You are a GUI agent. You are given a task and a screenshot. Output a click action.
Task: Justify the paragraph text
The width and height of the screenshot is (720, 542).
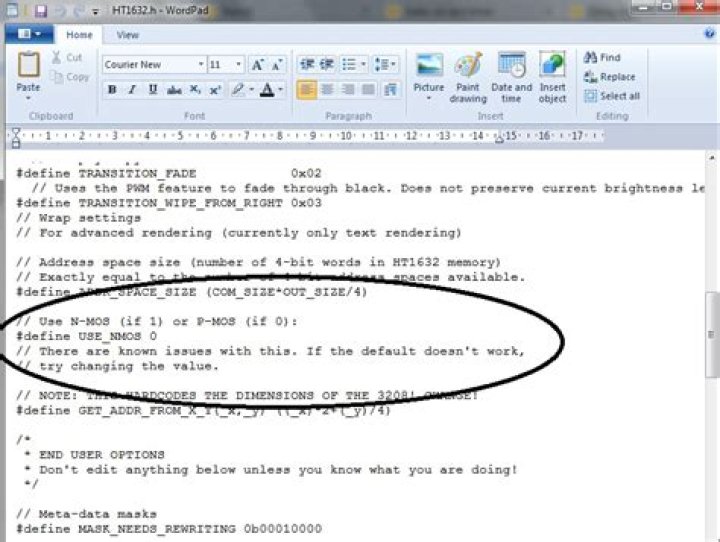[368, 90]
